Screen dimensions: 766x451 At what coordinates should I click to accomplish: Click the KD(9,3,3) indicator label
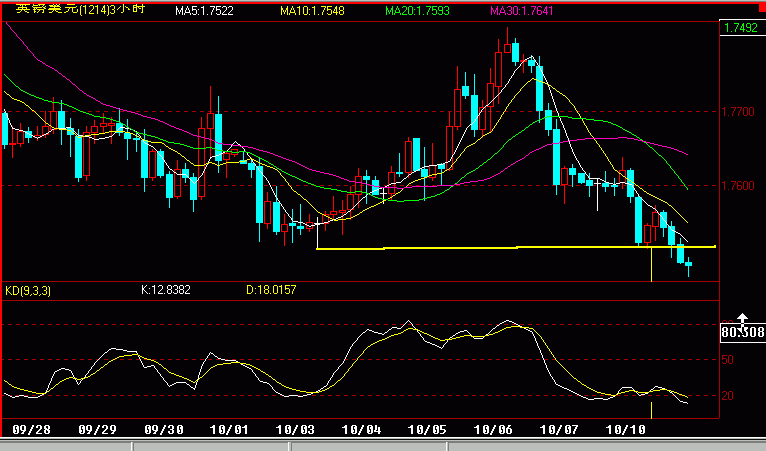[x=28, y=291]
